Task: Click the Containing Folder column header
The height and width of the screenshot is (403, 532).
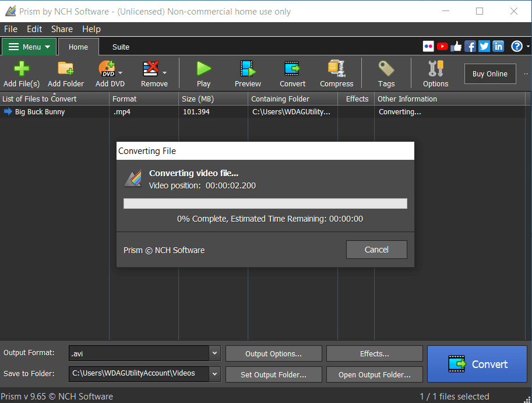Action: click(293, 99)
